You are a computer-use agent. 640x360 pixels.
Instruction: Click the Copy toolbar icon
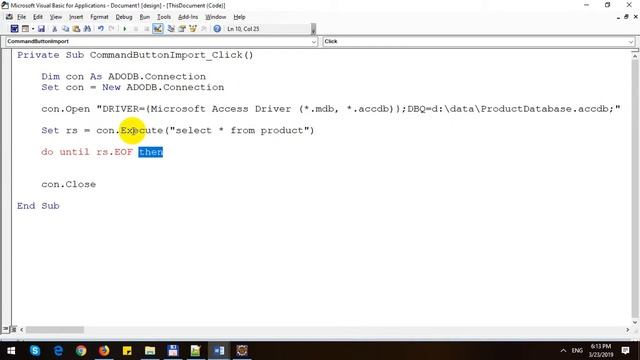coord(65,29)
